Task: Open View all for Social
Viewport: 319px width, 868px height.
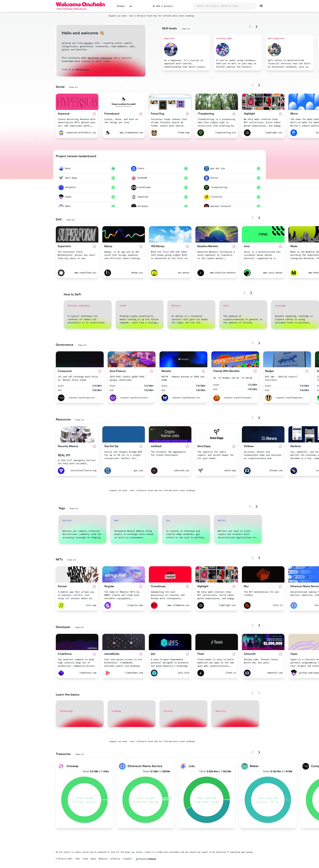Action: pos(73,87)
